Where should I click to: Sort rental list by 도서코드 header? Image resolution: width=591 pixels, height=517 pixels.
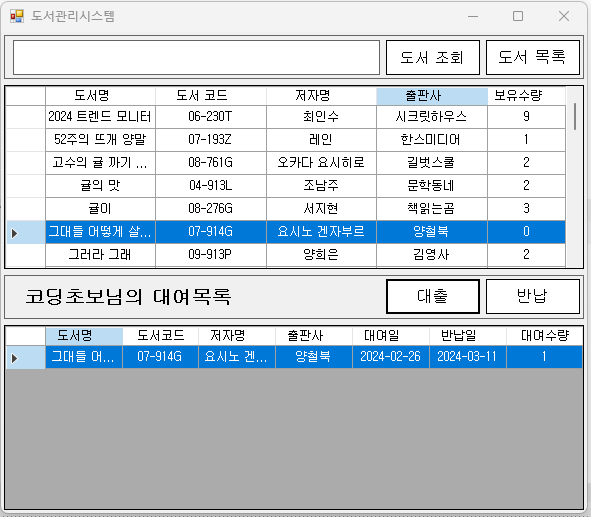click(161, 336)
